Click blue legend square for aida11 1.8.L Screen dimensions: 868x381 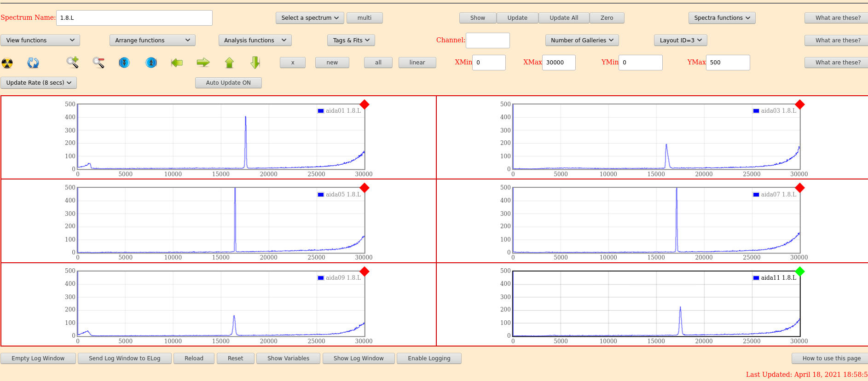(756, 278)
